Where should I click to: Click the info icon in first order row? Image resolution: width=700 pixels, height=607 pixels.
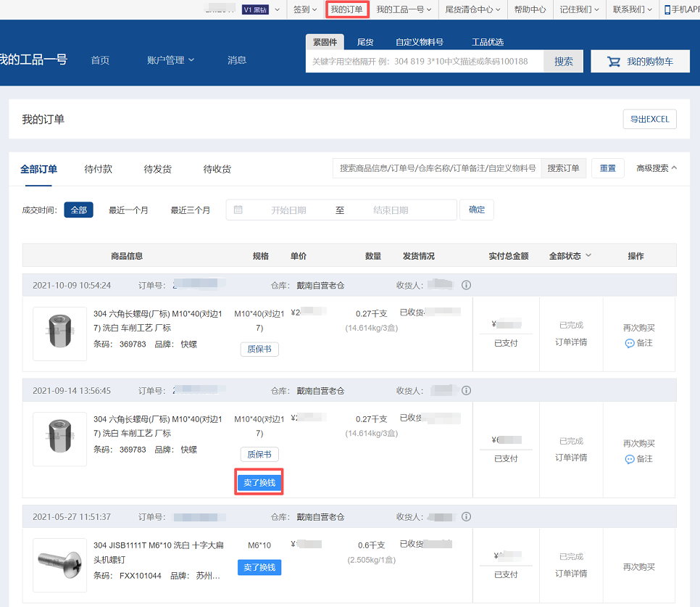(466, 285)
